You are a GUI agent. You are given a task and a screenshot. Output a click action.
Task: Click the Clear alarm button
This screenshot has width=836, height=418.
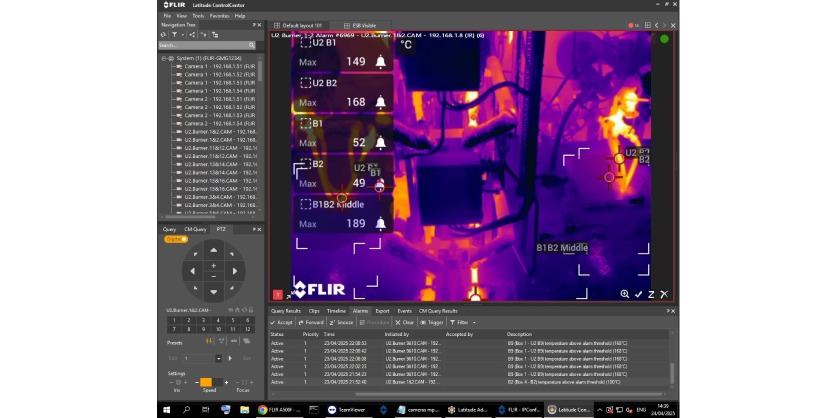405,323
